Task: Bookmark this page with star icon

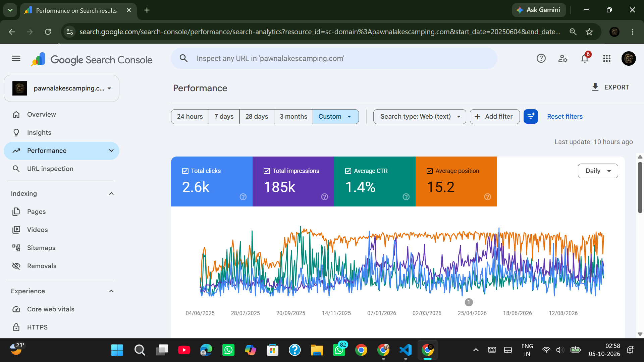Action: (x=589, y=32)
